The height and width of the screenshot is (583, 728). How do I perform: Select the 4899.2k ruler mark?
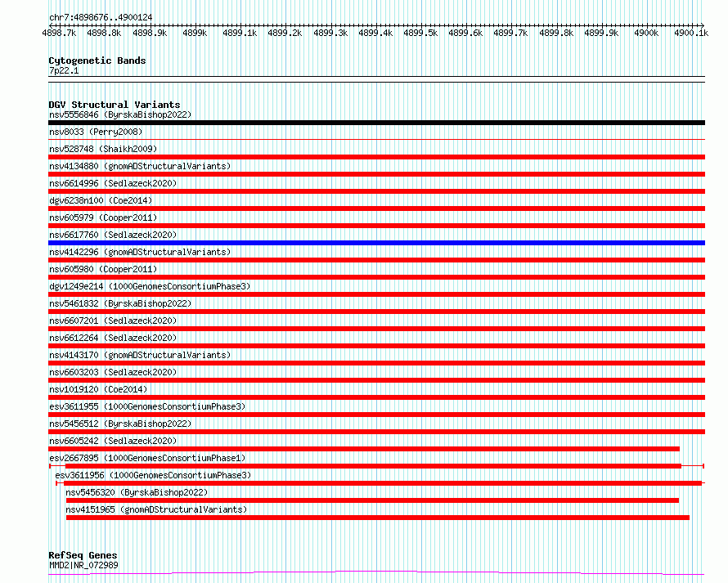tap(285, 33)
